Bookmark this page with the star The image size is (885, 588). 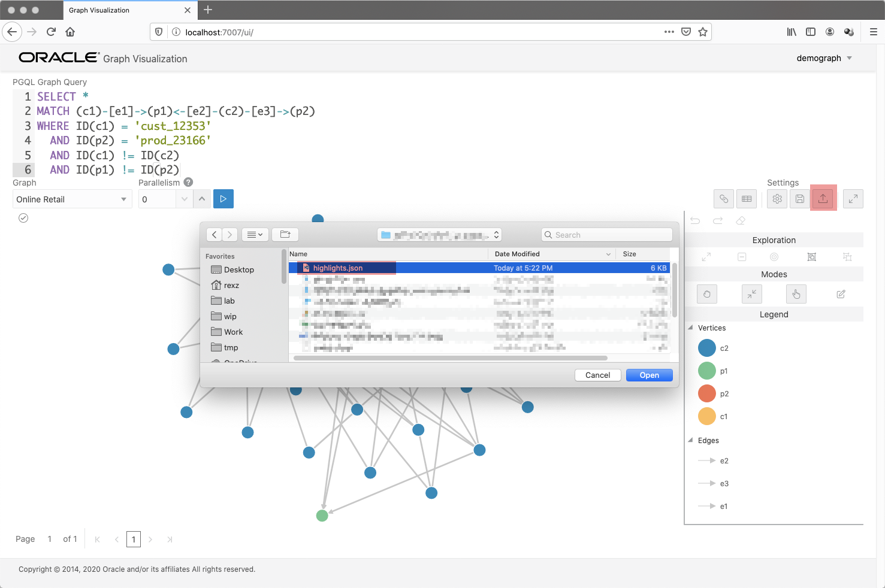click(703, 32)
